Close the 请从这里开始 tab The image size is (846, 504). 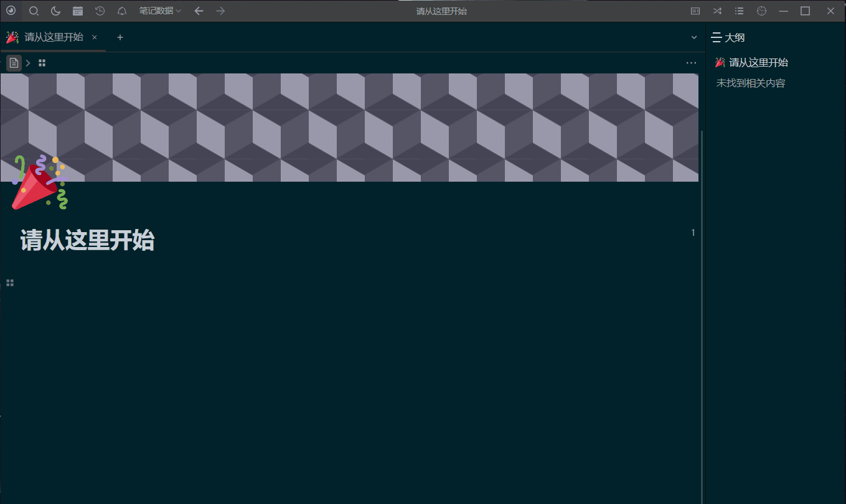click(x=95, y=37)
